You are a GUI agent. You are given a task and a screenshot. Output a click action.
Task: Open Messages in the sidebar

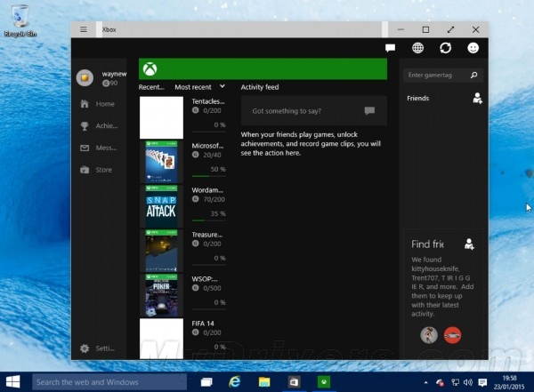tap(85, 148)
